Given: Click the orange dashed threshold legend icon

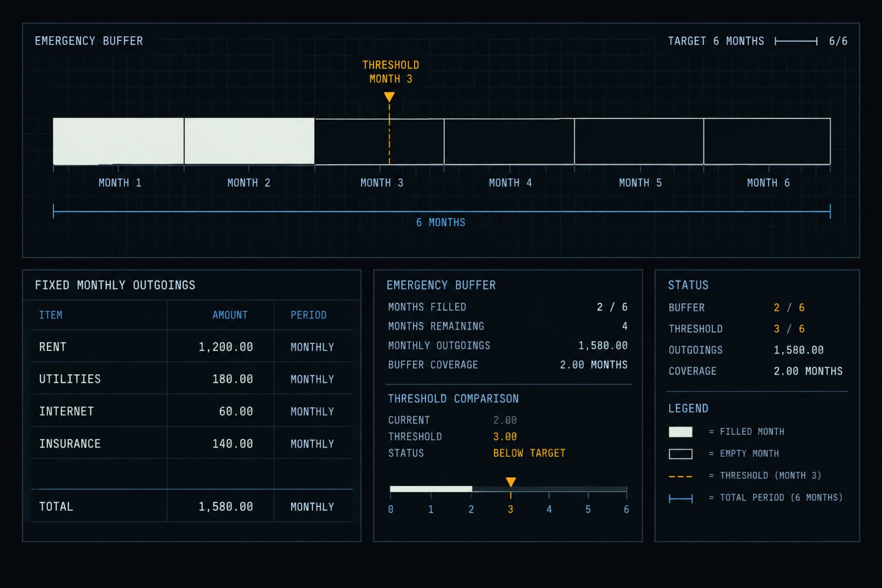Looking at the screenshot, I should pyautogui.click(x=680, y=476).
